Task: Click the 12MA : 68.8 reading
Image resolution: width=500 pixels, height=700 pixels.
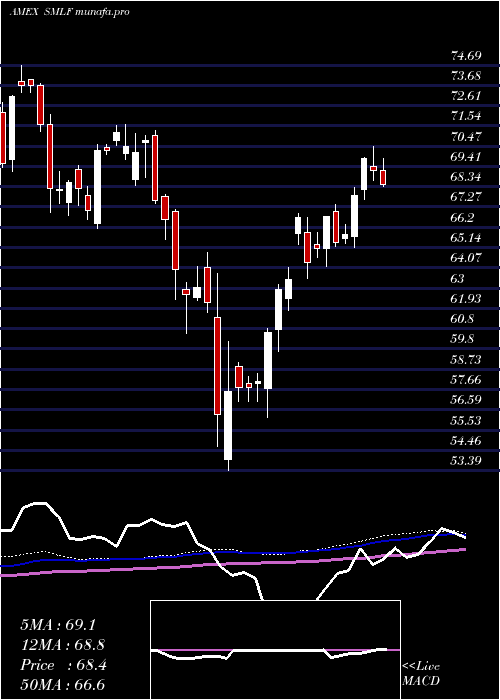Action: pos(63,645)
